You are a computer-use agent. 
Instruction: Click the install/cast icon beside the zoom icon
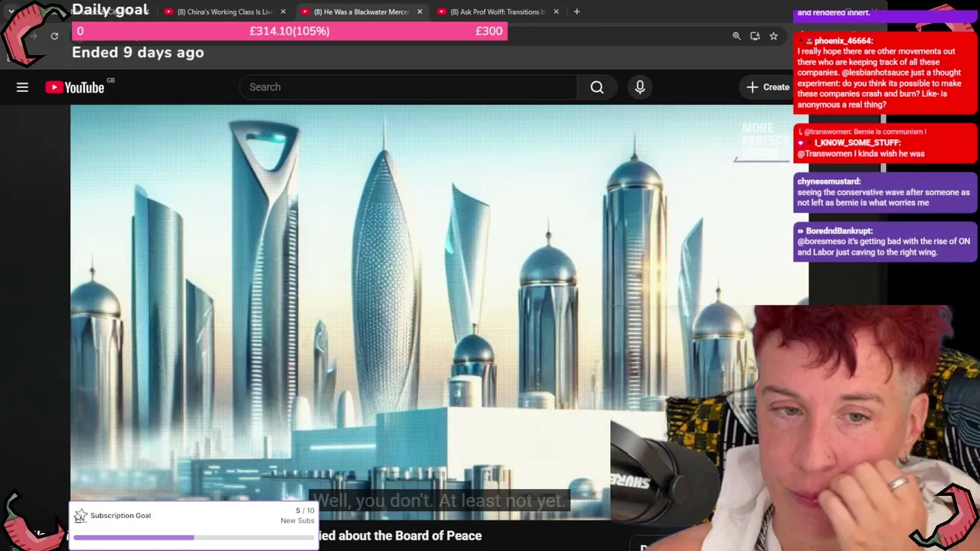click(x=755, y=36)
